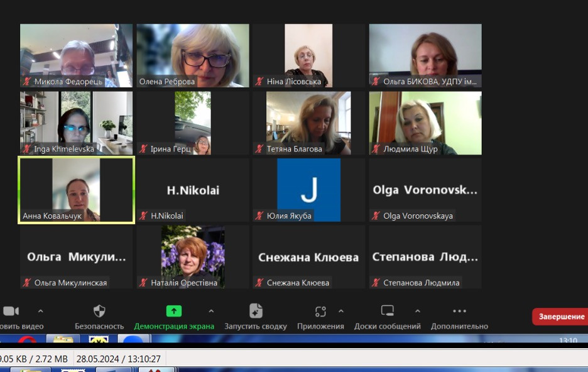The height and width of the screenshot is (372, 588).
Task: Start Демонстрация экрана green share icon
Action: click(x=173, y=311)
